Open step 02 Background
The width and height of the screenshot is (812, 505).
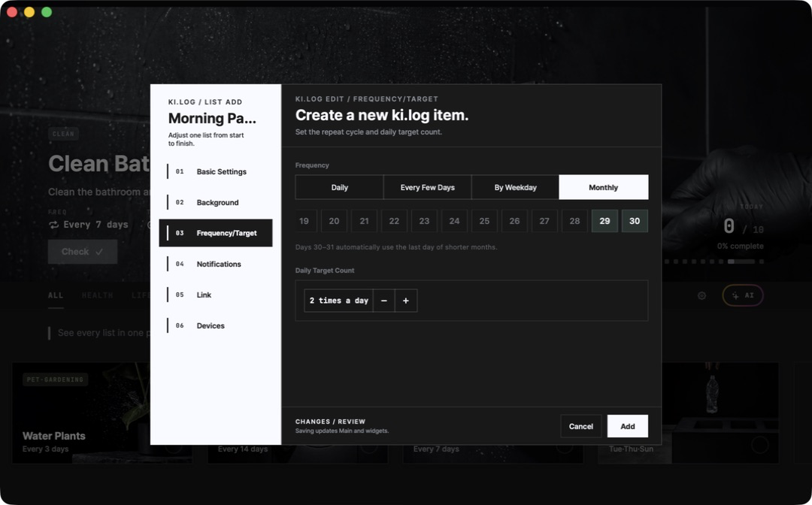tap(216, 202)
